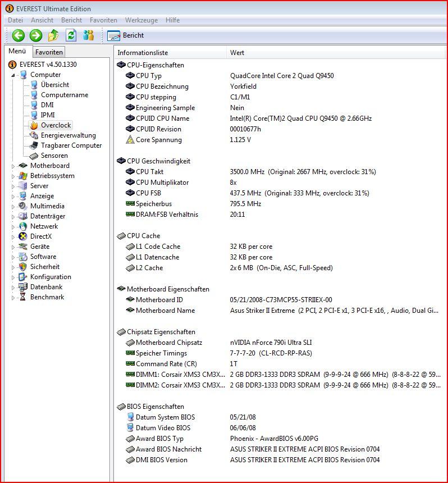Click the Anzeige monitor icon

(23, 196)
